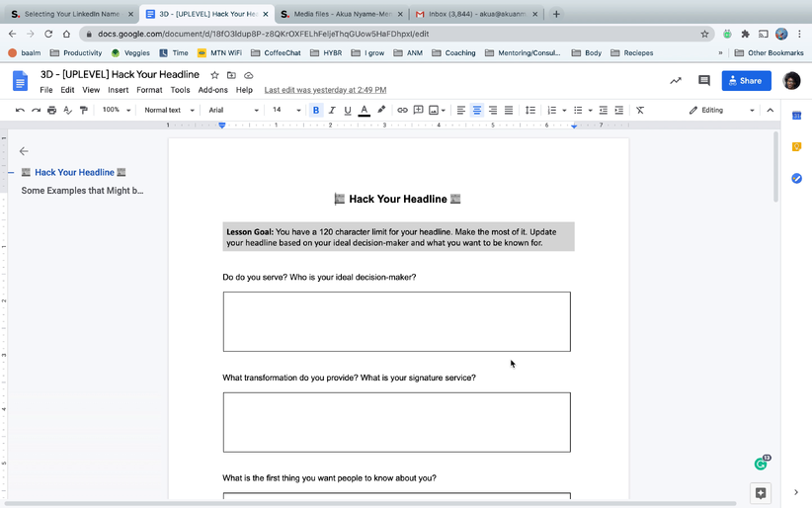Screen dimensions: 812x508
Task: Set center alignment
Action: pos(477,110)
